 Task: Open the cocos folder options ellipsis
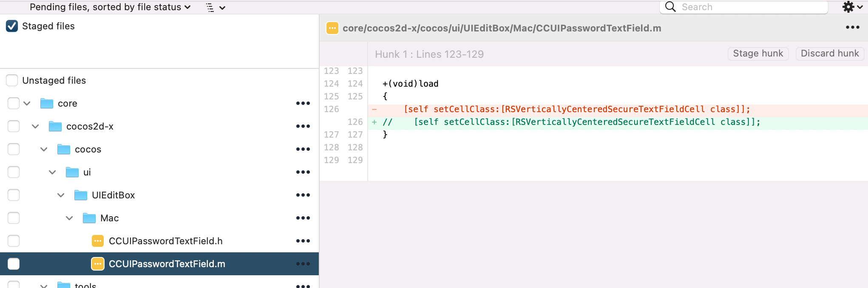tap(303, 149)
